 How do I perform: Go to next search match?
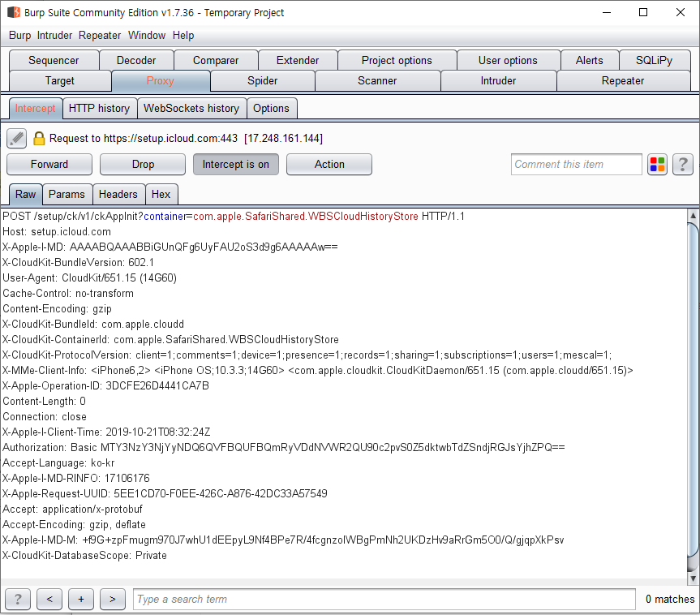click(113, 599)
